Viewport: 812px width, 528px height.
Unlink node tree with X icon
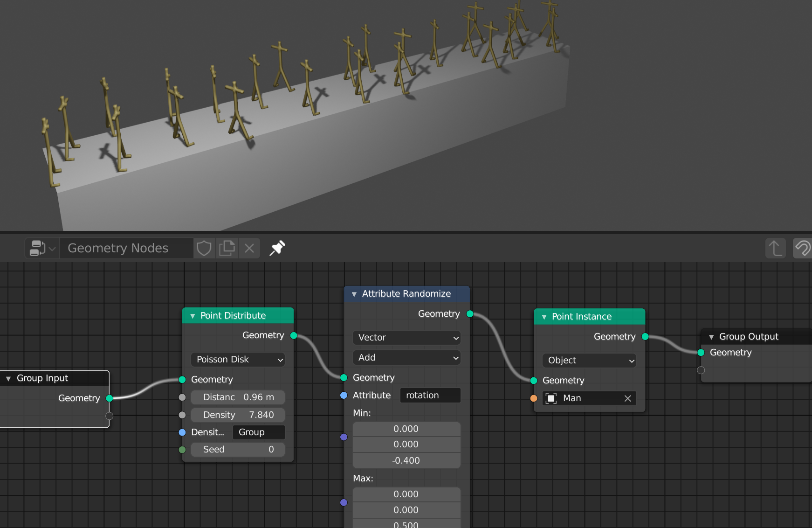[x=249, y=248]
